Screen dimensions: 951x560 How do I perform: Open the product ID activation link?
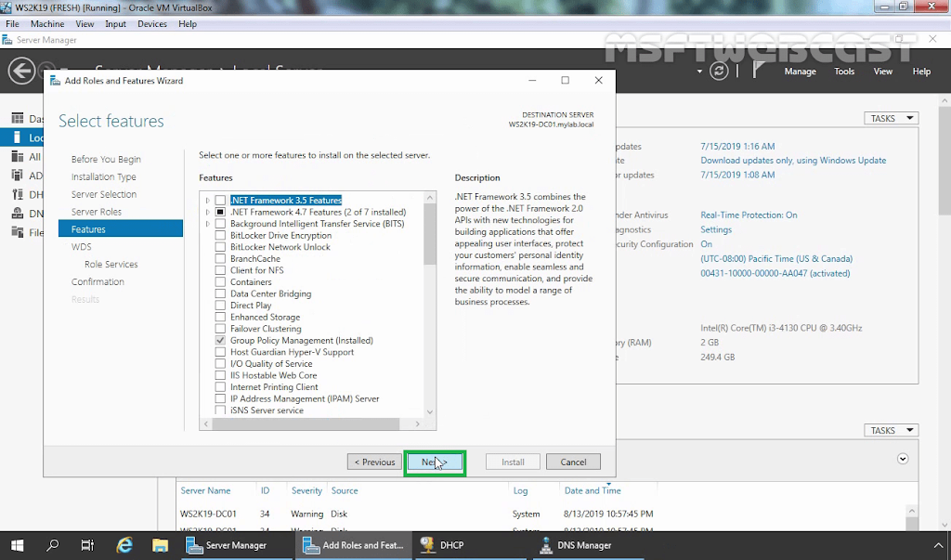(x=775, y=273)
